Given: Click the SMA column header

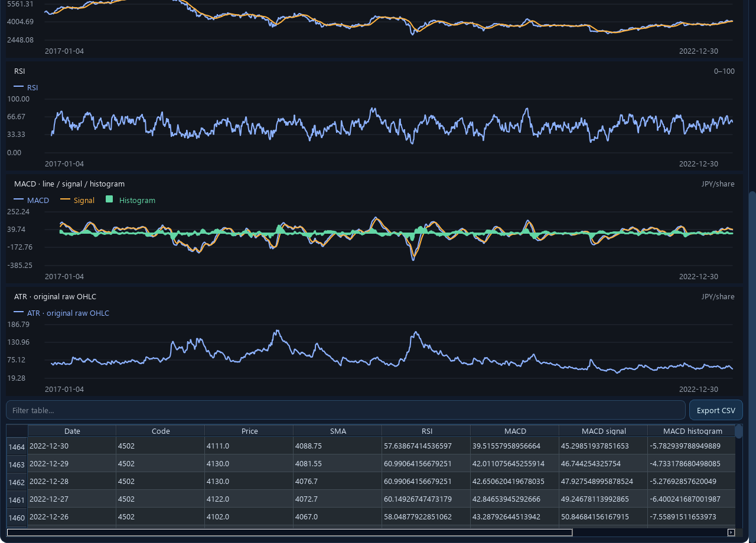Looking at the screenshot, I should [338, 431].
